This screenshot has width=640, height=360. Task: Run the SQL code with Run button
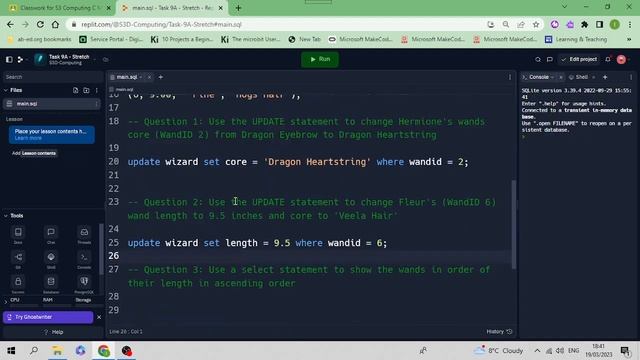(x=320, y=60)
